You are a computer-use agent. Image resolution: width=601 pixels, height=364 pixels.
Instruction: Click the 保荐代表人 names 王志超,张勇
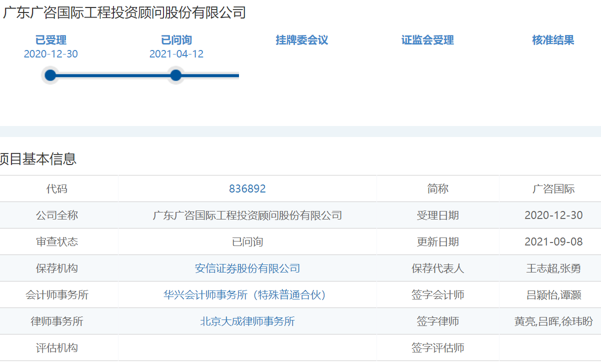[x=553, y=268]
